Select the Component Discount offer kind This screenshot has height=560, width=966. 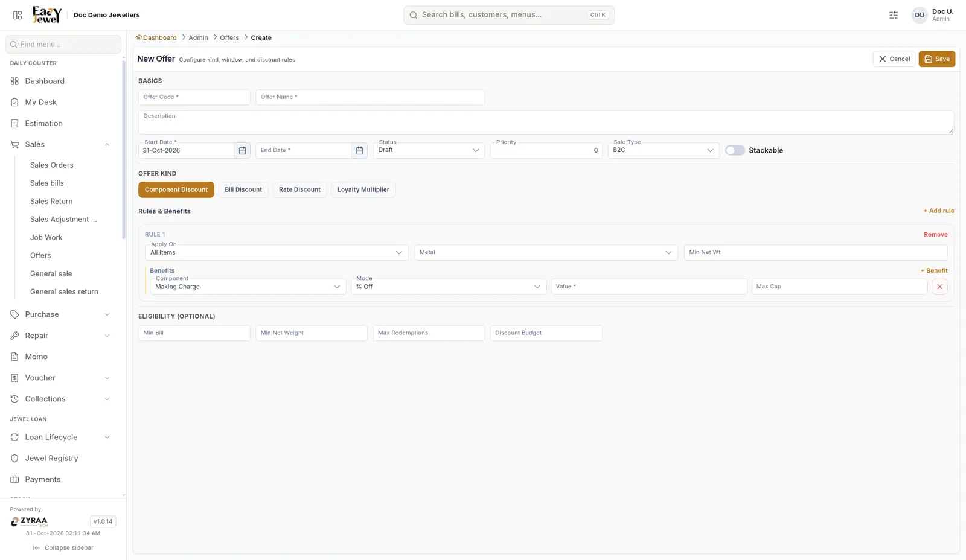pos(176,189)
